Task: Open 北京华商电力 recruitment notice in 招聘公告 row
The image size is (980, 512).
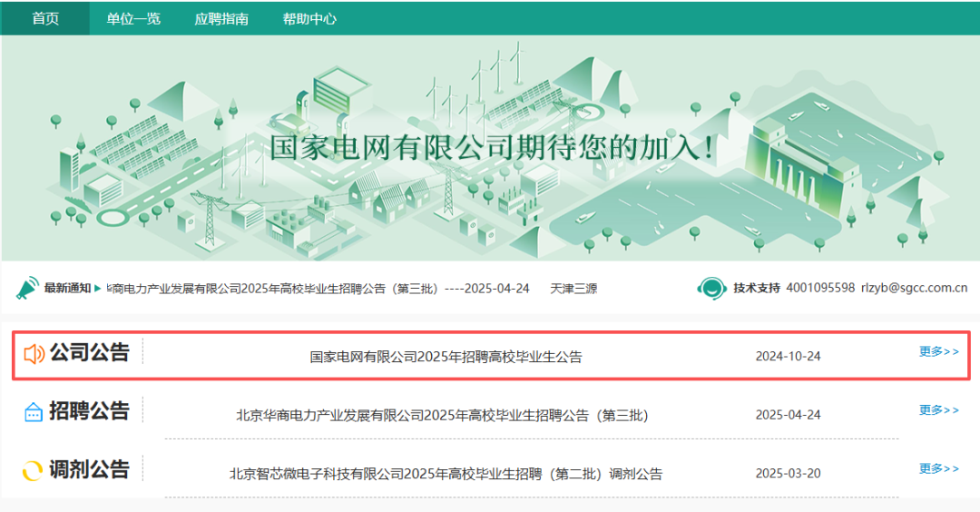Action: (442, 416)
